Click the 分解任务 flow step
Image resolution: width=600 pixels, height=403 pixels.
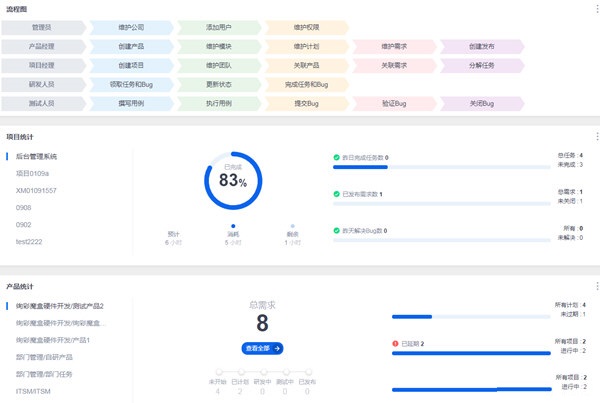482,65
